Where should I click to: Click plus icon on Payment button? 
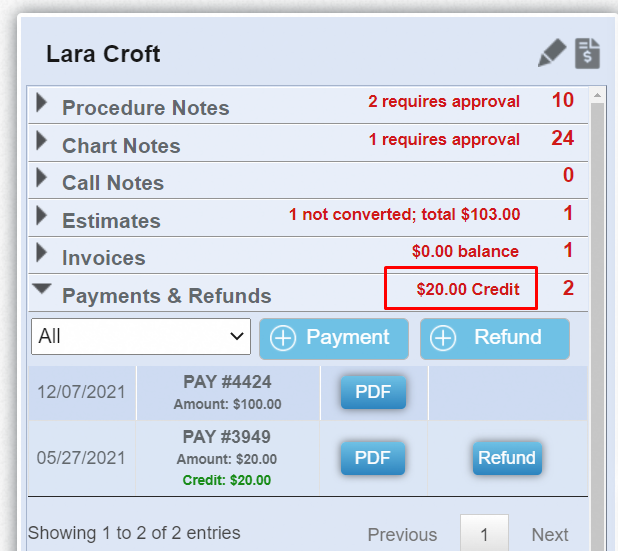(x=283, y=338)
